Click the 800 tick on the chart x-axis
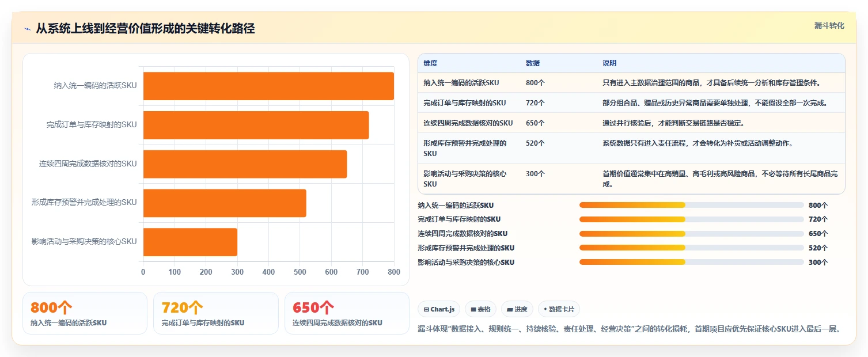 [394, 272]
